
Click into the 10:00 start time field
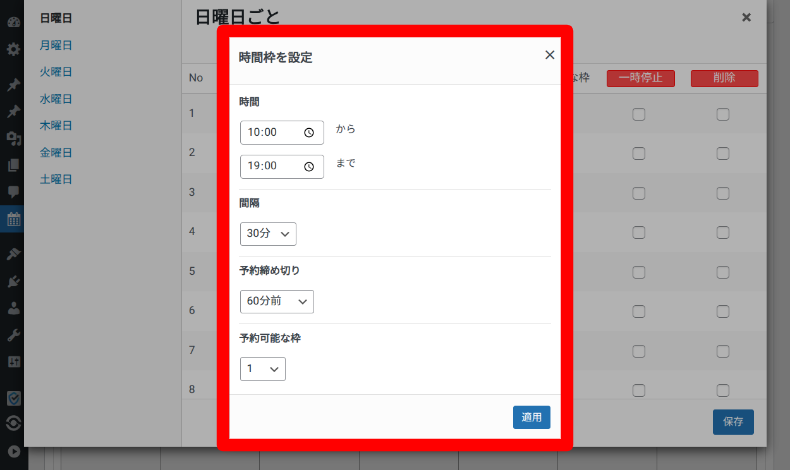282,132
